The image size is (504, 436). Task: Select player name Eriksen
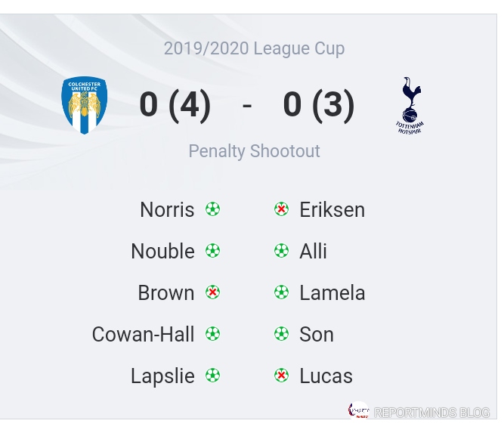point(332,209)
